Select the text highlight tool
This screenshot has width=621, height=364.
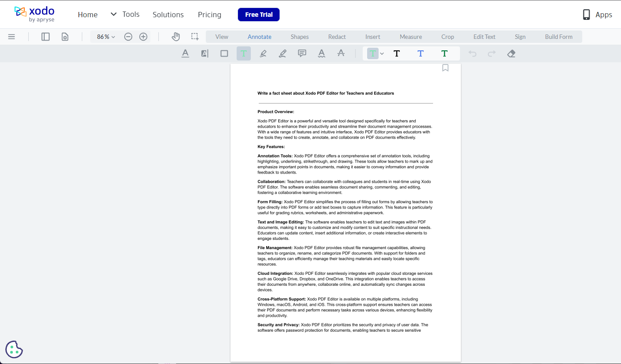coord(205,53)
